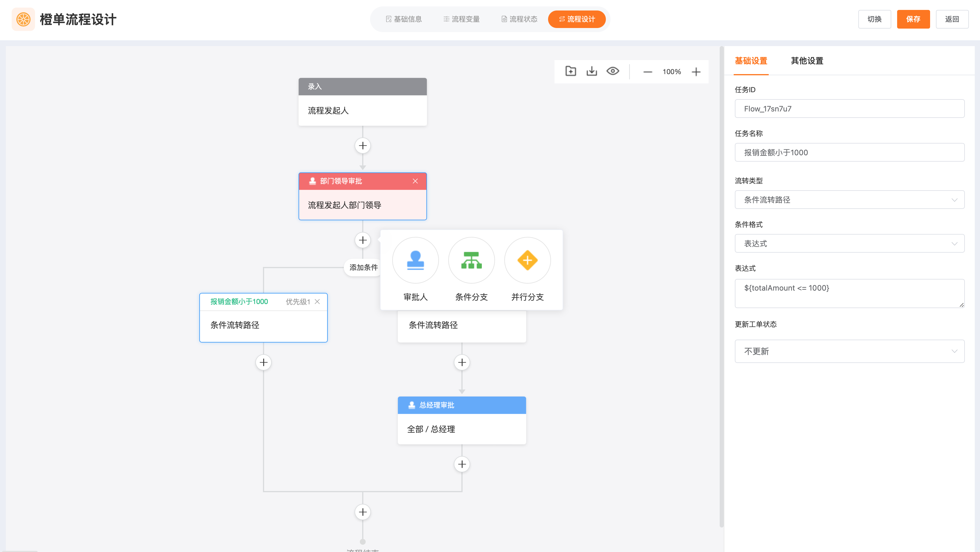Zoom out canvas with minus icon
Image resolution: width=980 pixels, height=552 pixels.
647,71
